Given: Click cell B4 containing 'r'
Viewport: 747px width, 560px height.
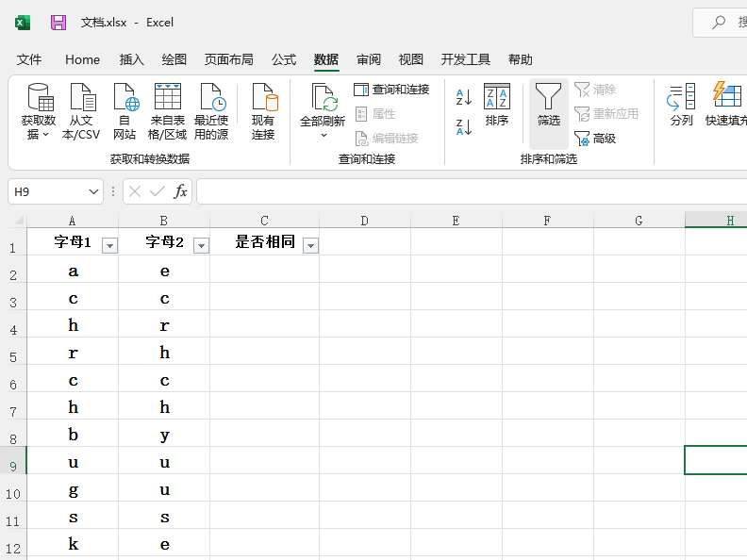Looking at the screenshot, I should coord(164,323).
